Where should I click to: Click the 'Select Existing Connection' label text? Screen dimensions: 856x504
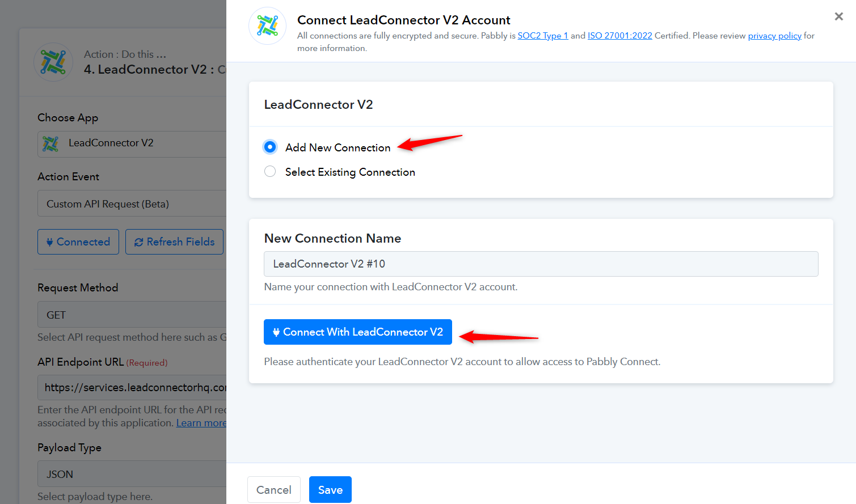coord(350,172)
